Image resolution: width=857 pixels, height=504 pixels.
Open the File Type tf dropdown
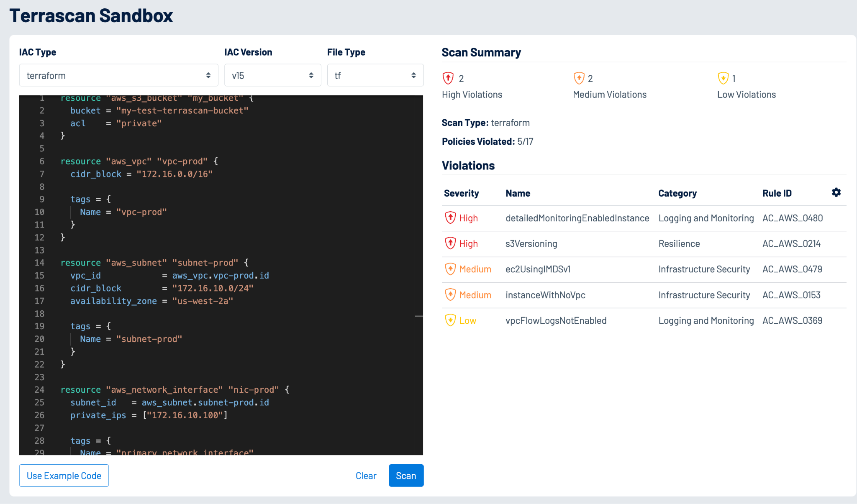[x=375, y=75]
